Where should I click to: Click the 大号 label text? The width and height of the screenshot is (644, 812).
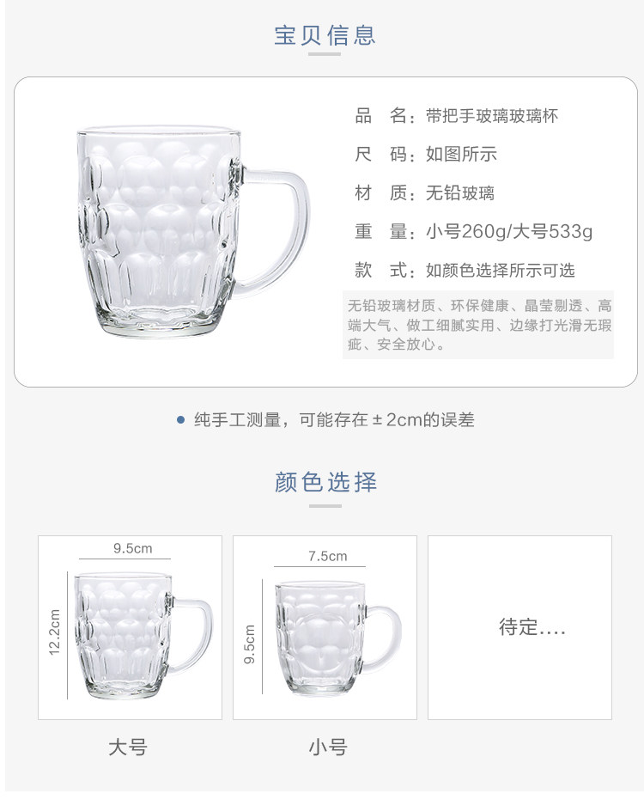(x=128, y=748)
